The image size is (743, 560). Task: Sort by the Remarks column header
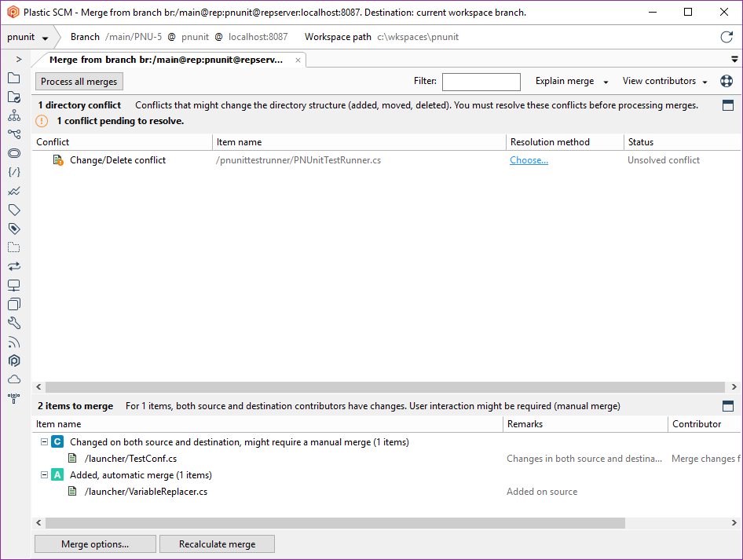(585, 424)
